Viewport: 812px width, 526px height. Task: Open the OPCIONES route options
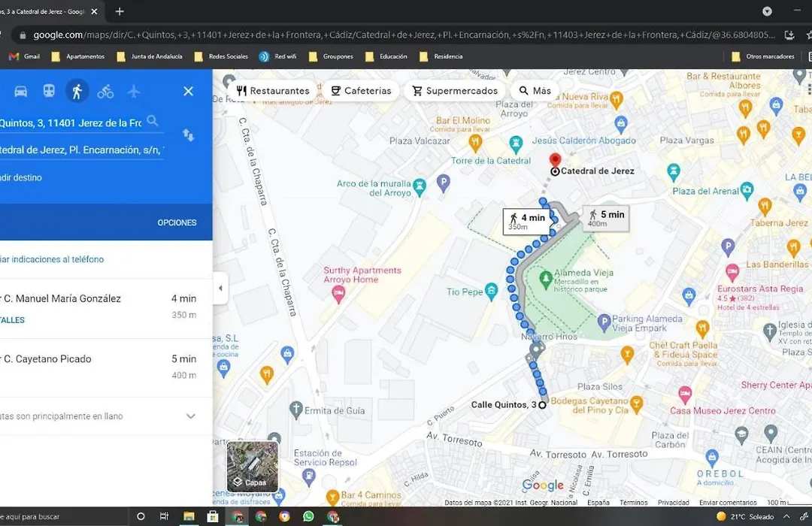click(x=177, y=222)
